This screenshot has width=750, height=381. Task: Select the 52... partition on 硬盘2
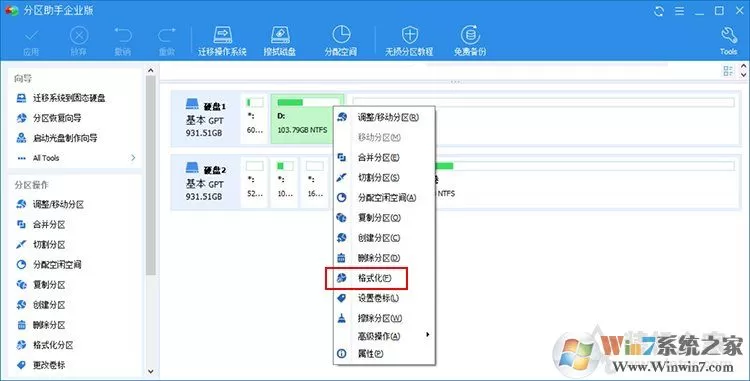pyautogui.click(x=254, y=182)
